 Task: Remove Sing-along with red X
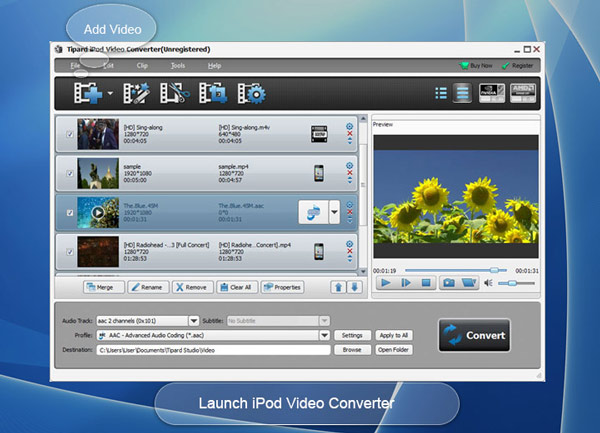click(x=349, y=133)
